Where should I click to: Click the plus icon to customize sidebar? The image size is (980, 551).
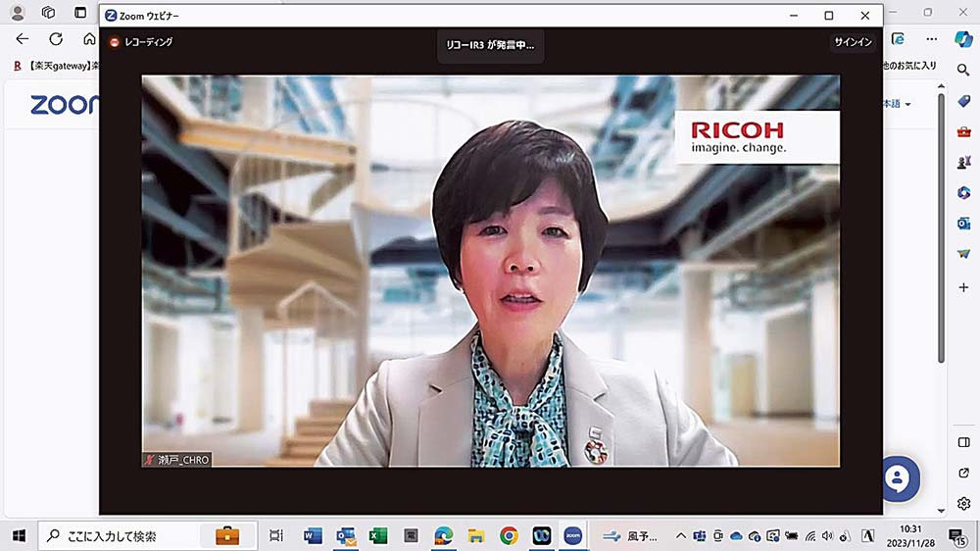962,286
